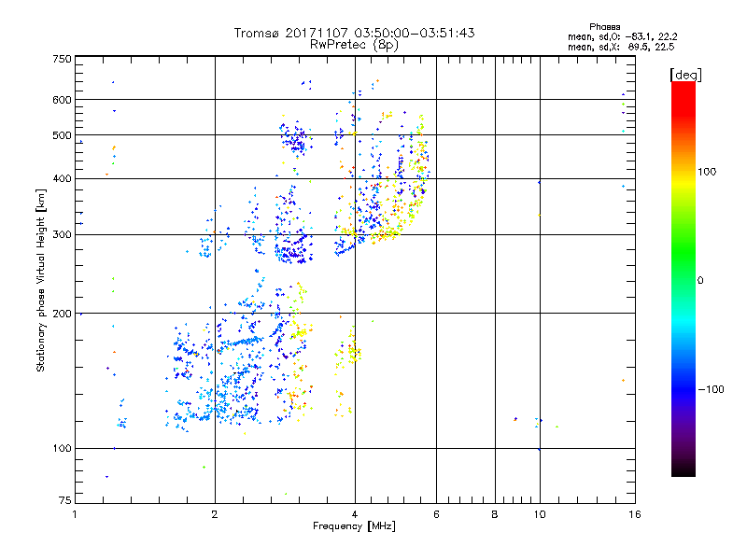Pick the green zero-degree band on colorbar

tap(684, 280)
